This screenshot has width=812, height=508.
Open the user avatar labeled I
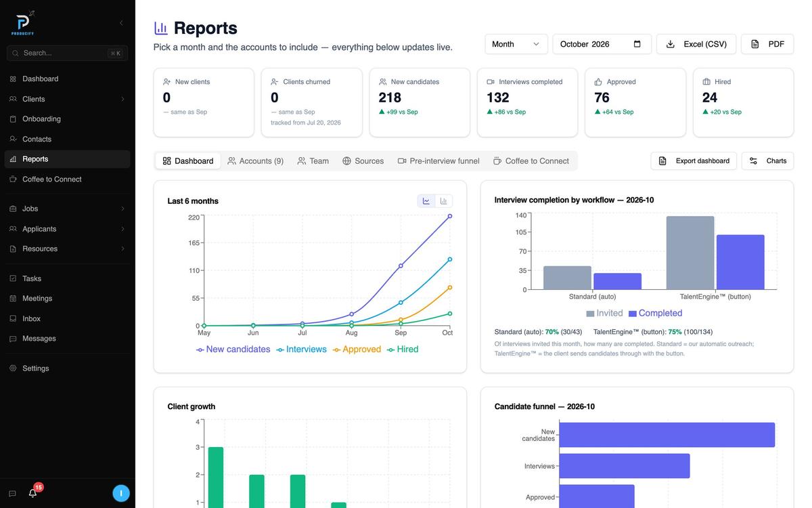(121, 493)
